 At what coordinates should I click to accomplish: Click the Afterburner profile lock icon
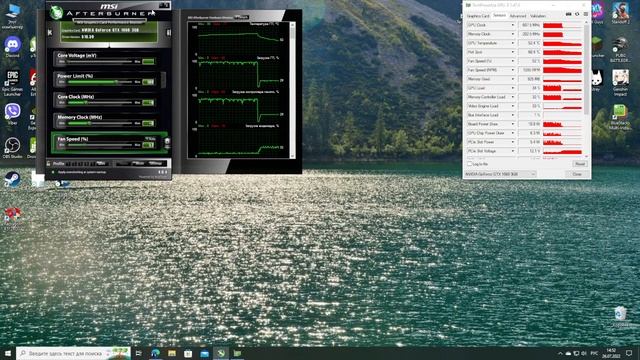[49, 163]
